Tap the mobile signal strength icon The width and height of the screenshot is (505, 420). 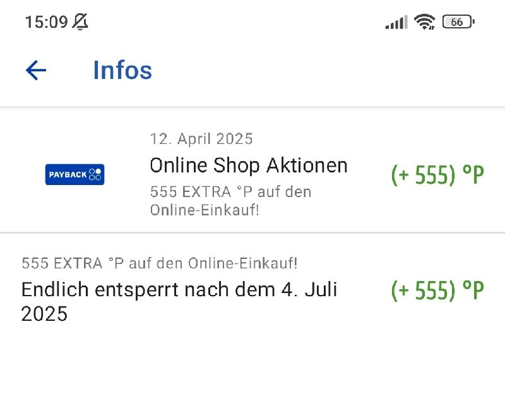pyautogui.click(x=396, y=22)
